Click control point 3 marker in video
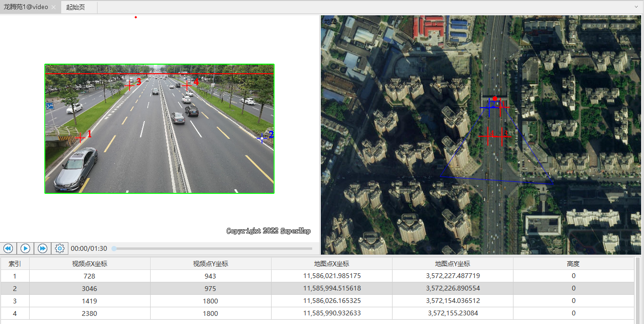 tap(129, 85)
